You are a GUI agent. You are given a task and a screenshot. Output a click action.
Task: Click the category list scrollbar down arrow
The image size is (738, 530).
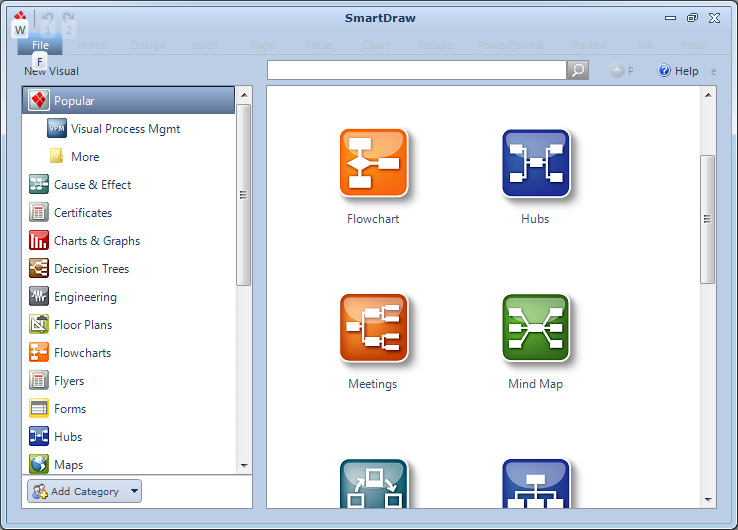point(243,466)
